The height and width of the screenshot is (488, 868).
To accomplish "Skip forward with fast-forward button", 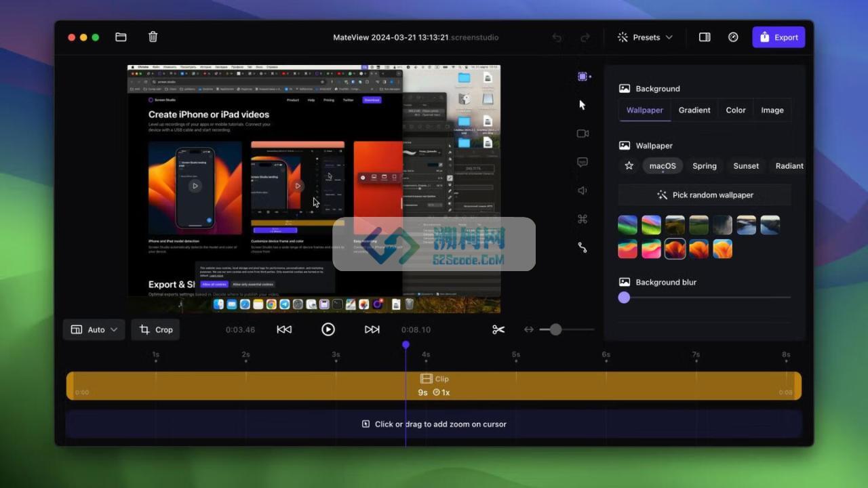I will pos(372,329).
